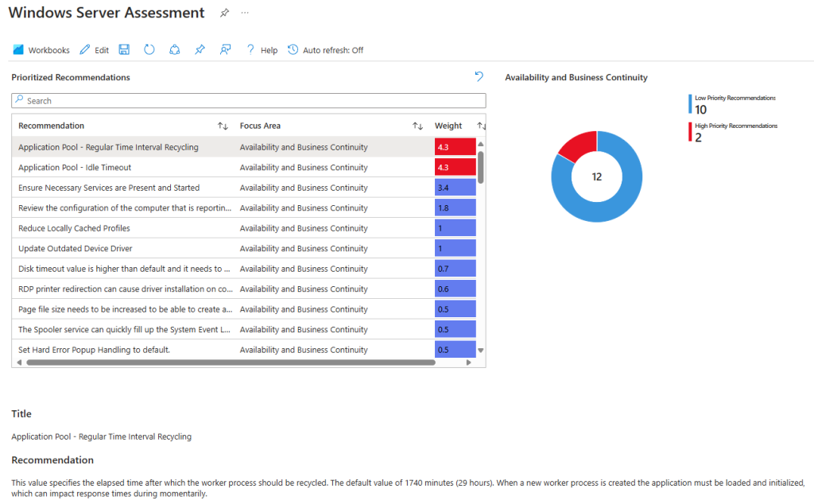
Task: Open the ellipsis more-options menu
Action: 245,13
